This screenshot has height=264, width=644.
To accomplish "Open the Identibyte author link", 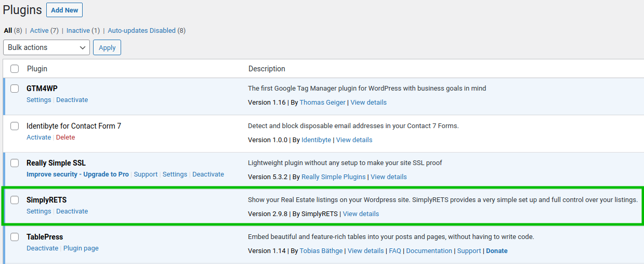I will pos(316,140).
